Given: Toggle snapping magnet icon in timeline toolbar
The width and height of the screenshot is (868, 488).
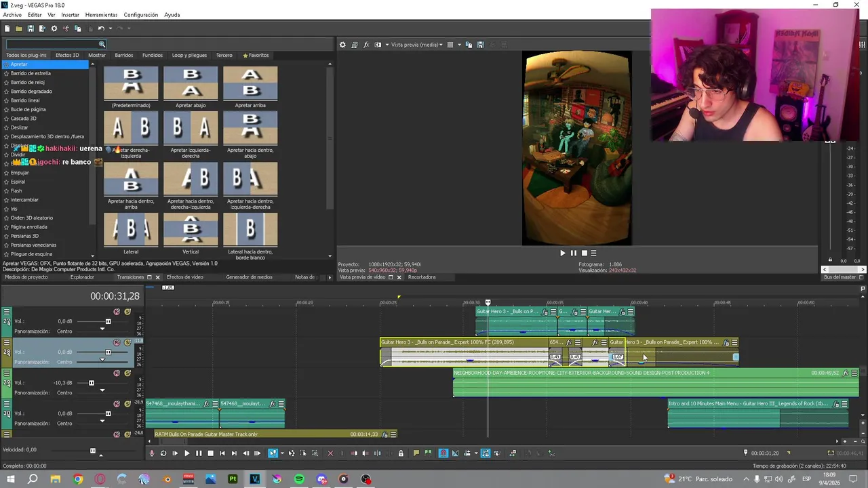Looking at the screenshot, I should [x=443, y=453].
